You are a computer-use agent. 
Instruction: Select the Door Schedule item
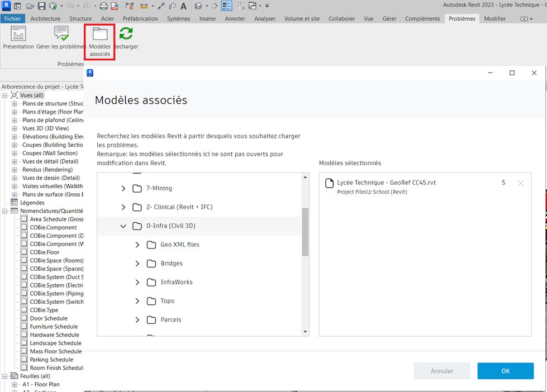[x=49, y=318]
